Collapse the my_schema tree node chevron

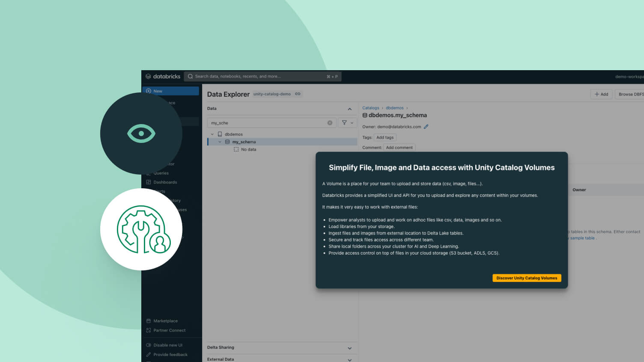pos(220,142)
